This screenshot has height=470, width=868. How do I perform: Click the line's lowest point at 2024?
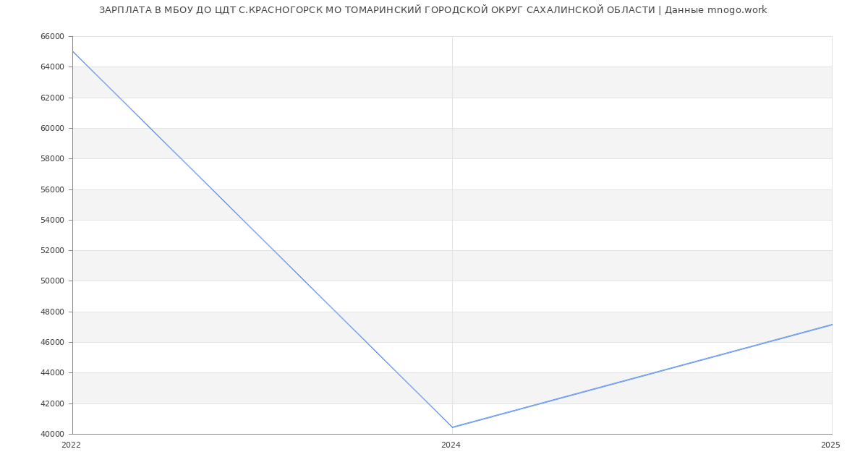[x=452, y=427]
